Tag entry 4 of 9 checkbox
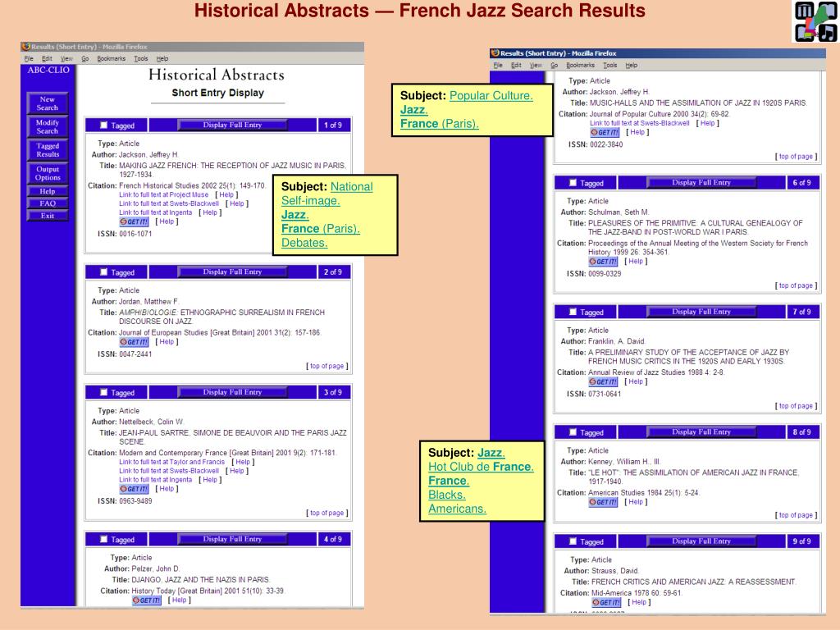The height and width of the screenshot is (630, 840). coord(104,540)
